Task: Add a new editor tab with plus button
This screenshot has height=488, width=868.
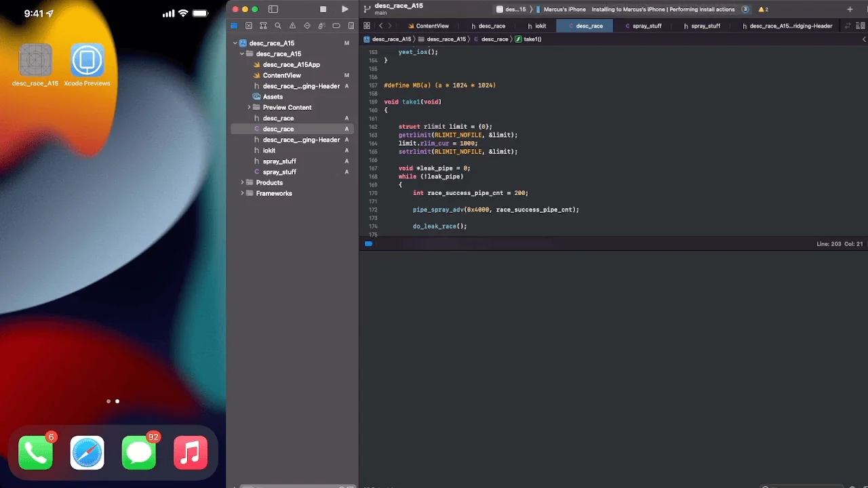Action: [x=850, y=9]
